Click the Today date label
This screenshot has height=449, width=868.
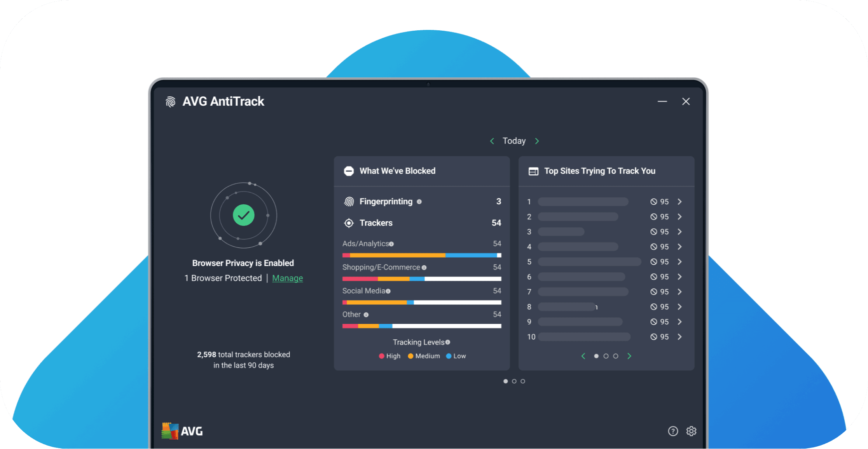pyautogui.click(x=514, y=141)
